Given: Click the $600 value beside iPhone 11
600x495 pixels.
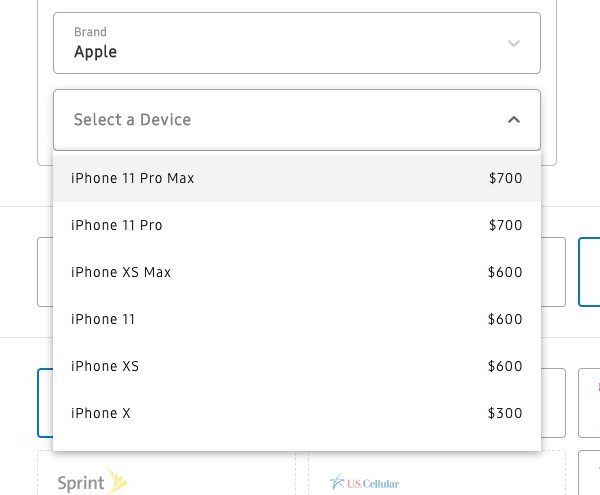Looking at the screenshot, I should pyautogui.click(x=505, y=320).
